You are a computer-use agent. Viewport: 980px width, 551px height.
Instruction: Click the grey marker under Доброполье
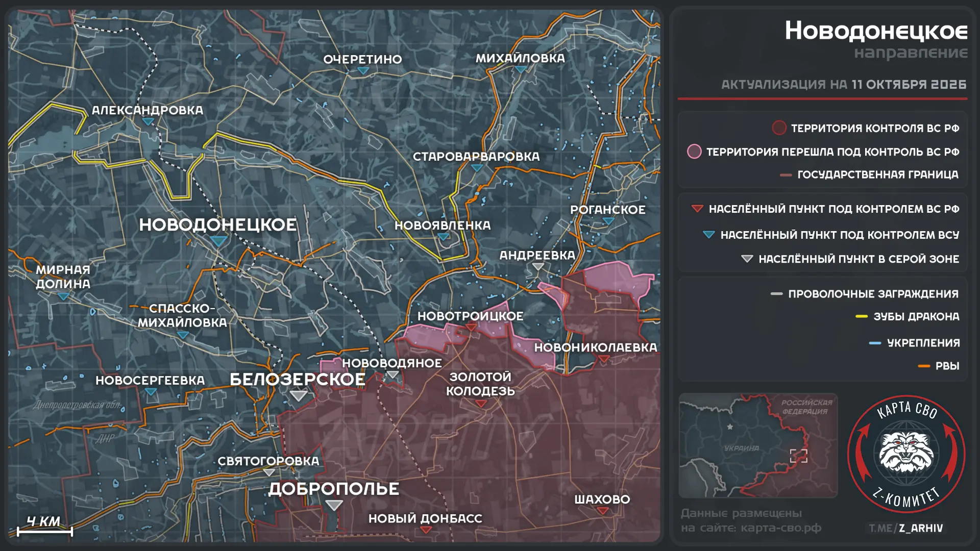point(334,505)
